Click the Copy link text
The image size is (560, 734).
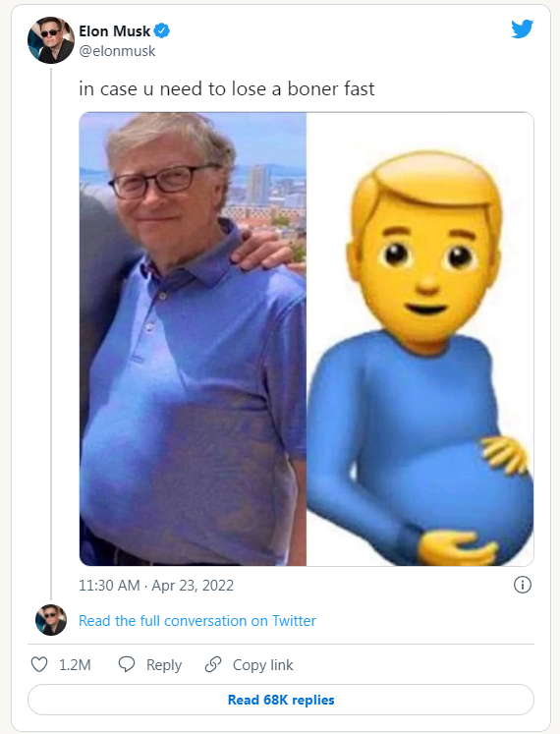pyautogui.click(x=262, y=664)
